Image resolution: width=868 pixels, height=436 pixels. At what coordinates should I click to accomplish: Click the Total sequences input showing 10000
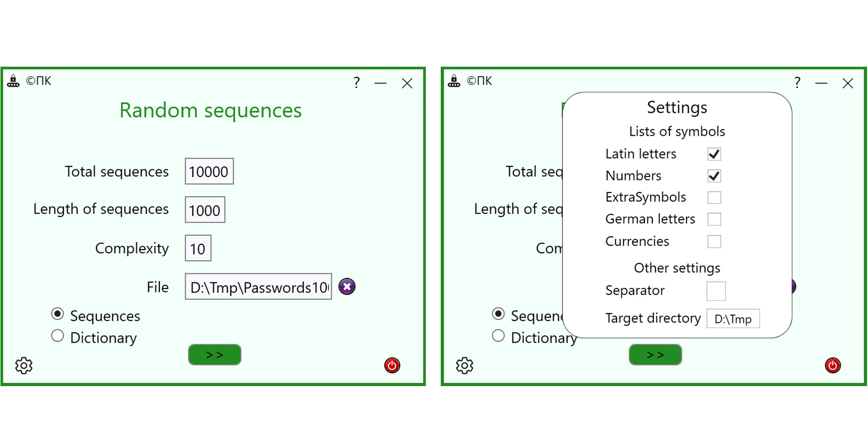209,171
